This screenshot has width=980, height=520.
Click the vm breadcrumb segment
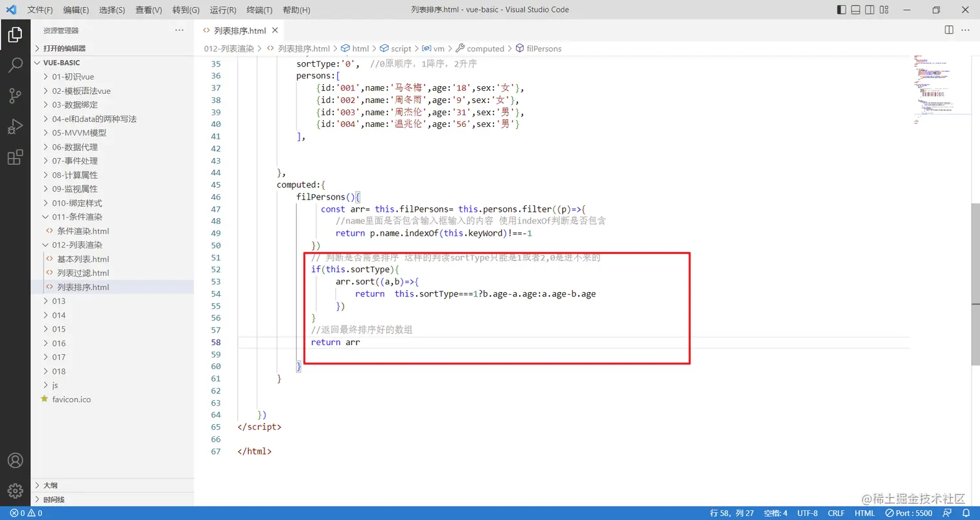tap(434, 49)
